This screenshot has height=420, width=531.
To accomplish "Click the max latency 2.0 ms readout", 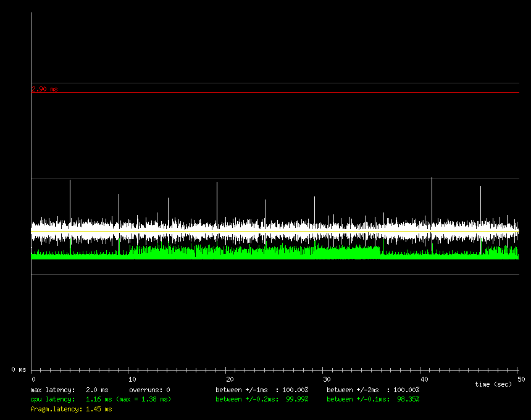I will (69, 390).
